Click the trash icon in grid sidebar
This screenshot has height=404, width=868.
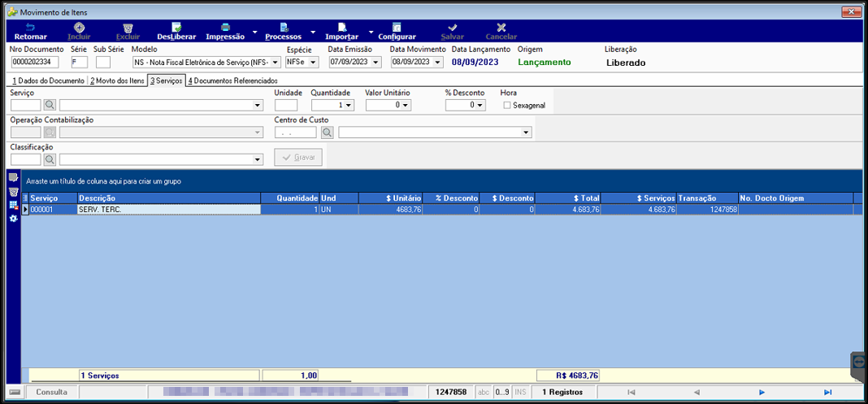[x=14, y=192]
